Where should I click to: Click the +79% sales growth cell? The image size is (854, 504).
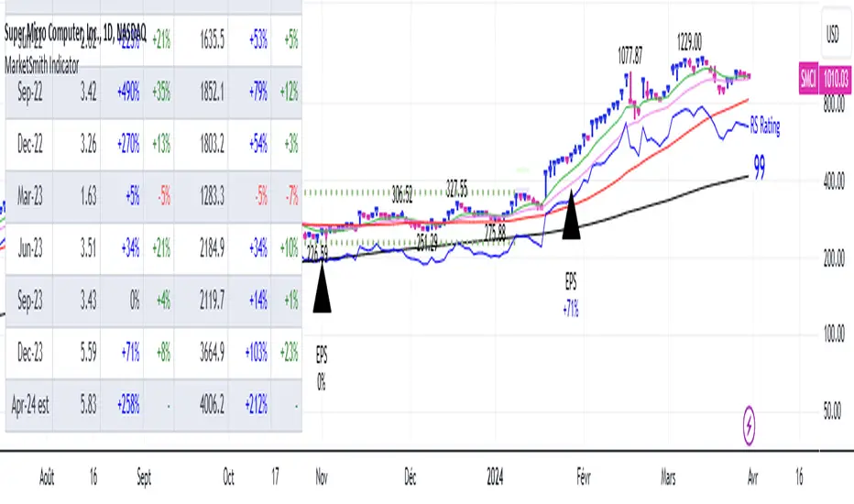[x=258, y=92]
